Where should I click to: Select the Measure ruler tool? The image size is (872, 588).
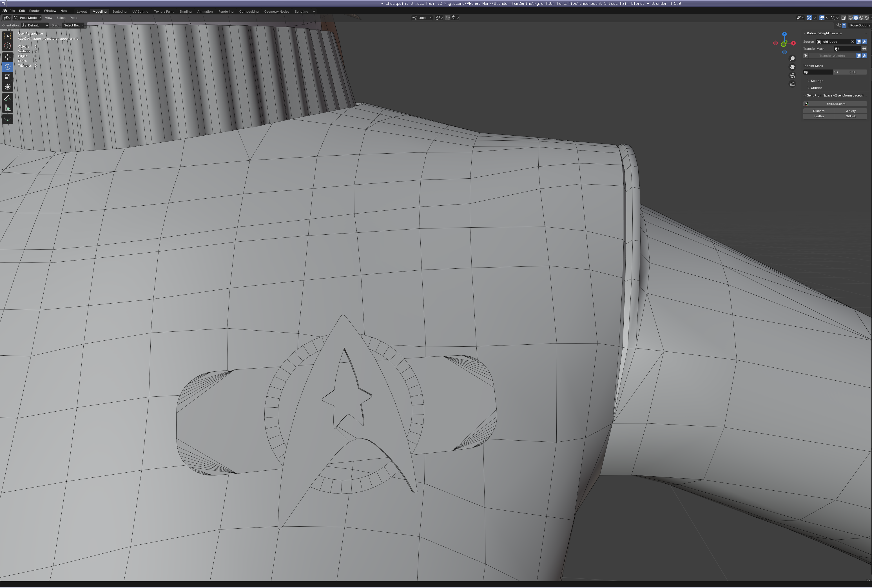pos(8,108)
